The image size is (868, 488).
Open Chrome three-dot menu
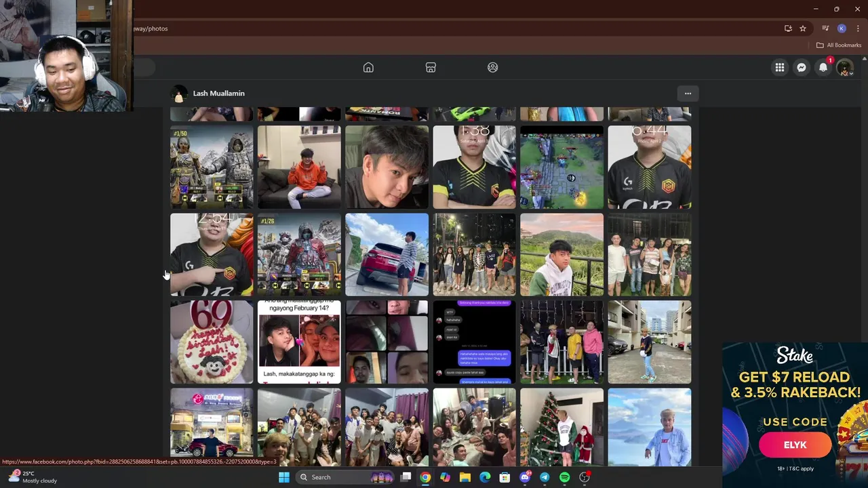tap(858, 28)
